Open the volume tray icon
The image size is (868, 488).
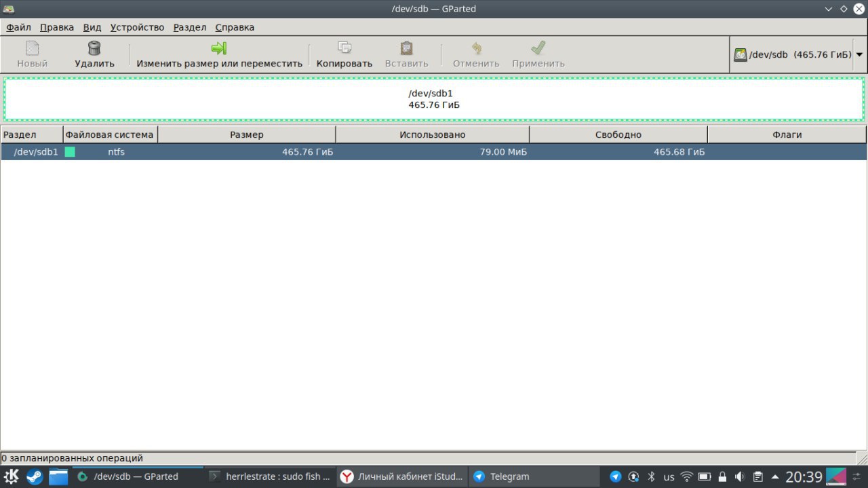[740, 476]
